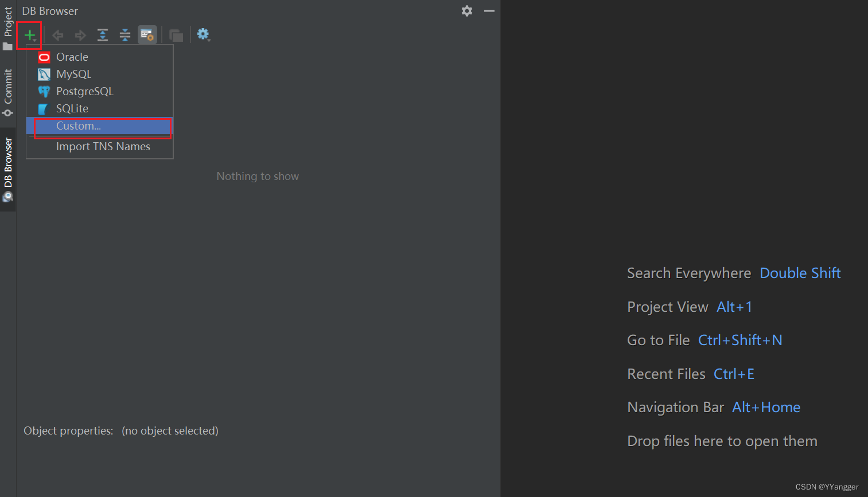868x497 pixels.
Task: Click the Alt+Home shortcut text
Action: [766, 407]
